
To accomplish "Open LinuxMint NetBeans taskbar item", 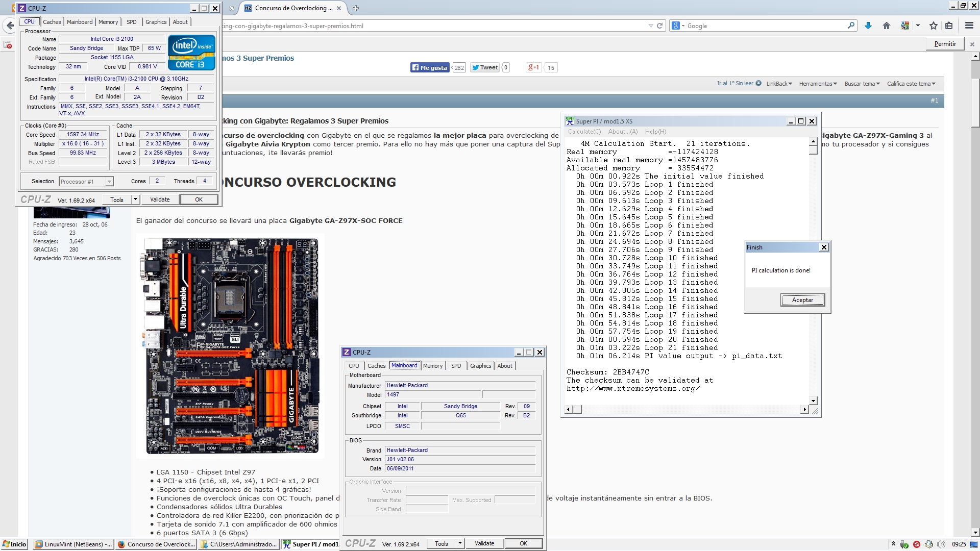I will [x=73, y=544].
